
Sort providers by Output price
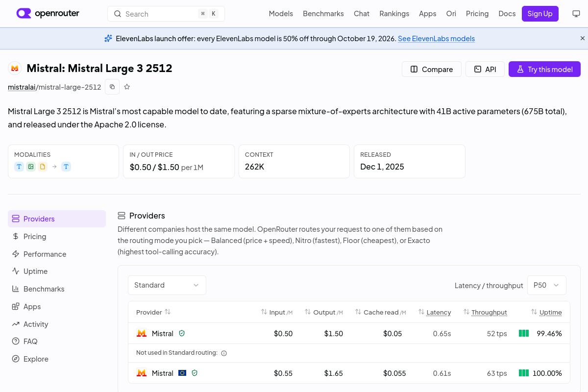point(324,312)
